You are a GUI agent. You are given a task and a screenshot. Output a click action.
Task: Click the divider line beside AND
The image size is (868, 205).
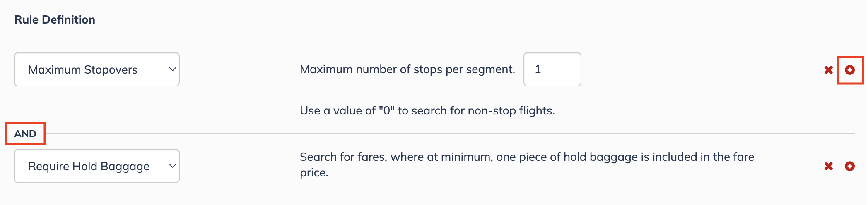[450, 133]
